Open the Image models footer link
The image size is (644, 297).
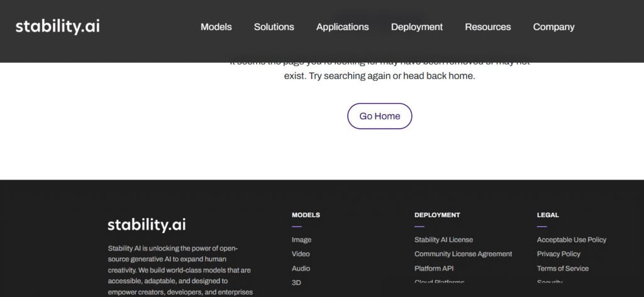301,240
